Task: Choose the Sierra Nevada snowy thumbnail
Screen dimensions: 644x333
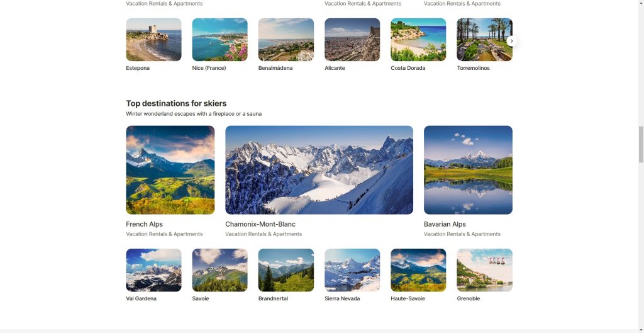Action: click(352, 270)
